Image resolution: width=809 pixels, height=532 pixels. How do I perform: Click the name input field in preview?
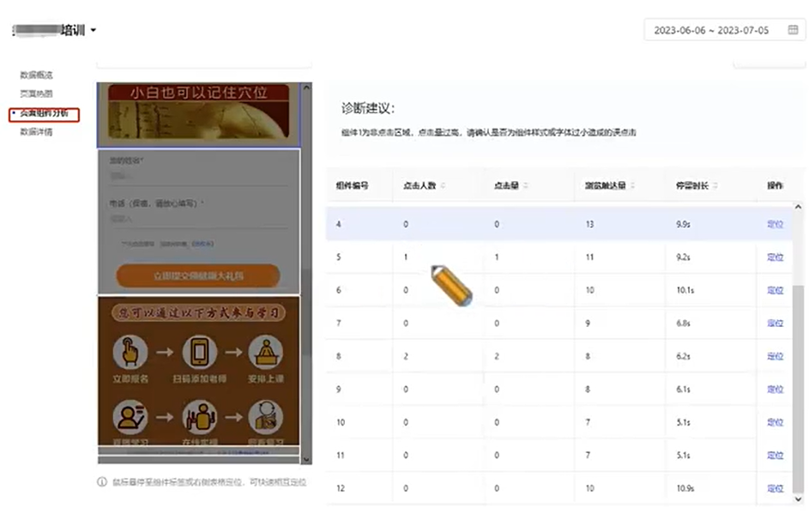pyautogui.click(x=199, y=176)
